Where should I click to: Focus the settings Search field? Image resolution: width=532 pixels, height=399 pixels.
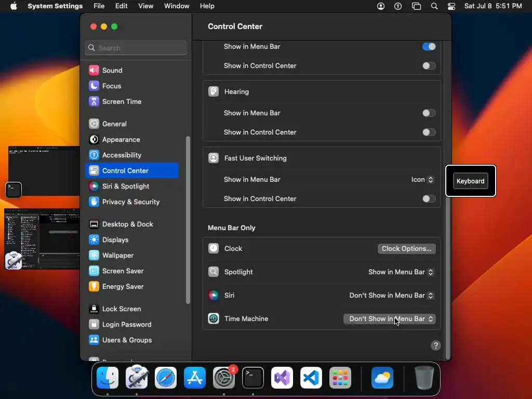[136, 48]
